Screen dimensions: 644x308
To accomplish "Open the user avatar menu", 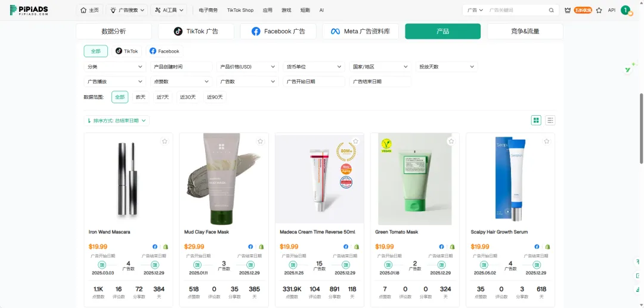I will pos(626,10).
